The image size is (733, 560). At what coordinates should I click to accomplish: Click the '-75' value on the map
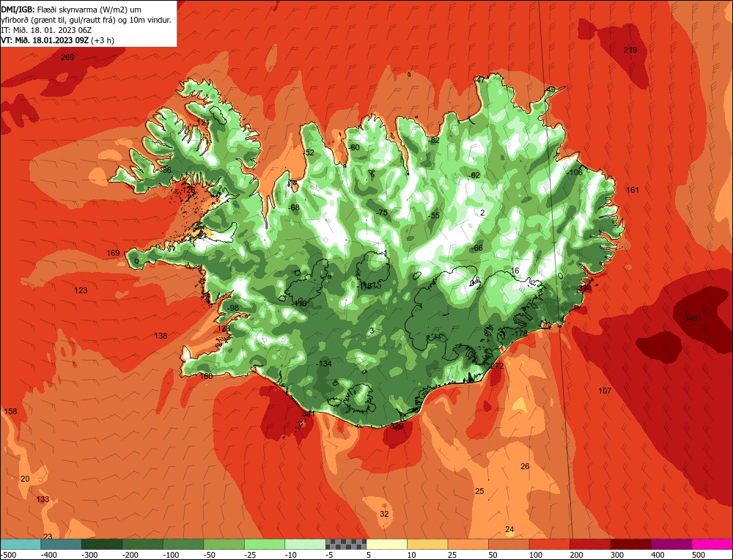click(x=381, y=213)
